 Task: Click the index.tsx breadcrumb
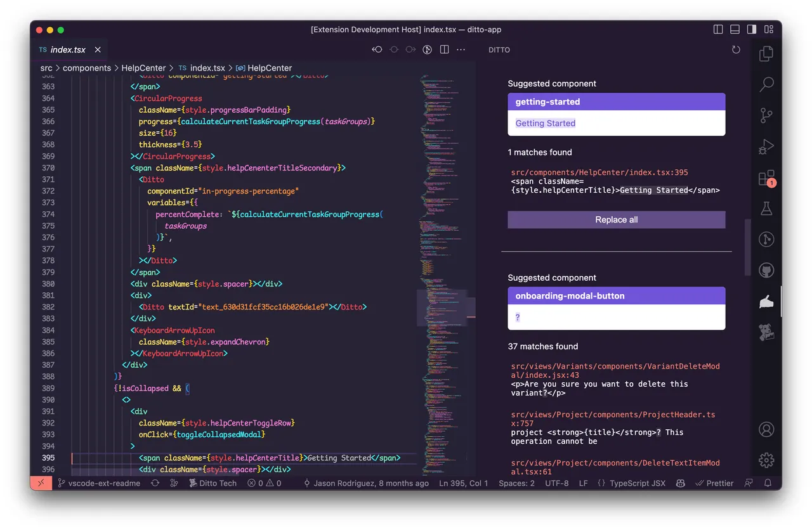[x=202, y=68]
